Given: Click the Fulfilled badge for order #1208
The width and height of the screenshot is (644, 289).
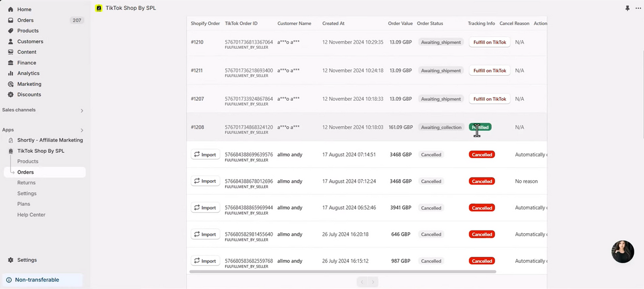Looking at the screenshot, I should tap(480, 127).
